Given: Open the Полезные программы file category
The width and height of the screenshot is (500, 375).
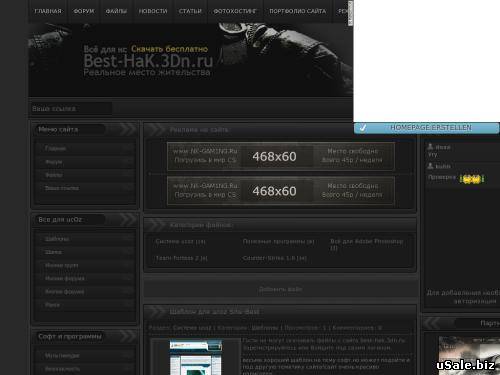Looking at the screenshot, I should pyautogui.click(x=278, y=241).
